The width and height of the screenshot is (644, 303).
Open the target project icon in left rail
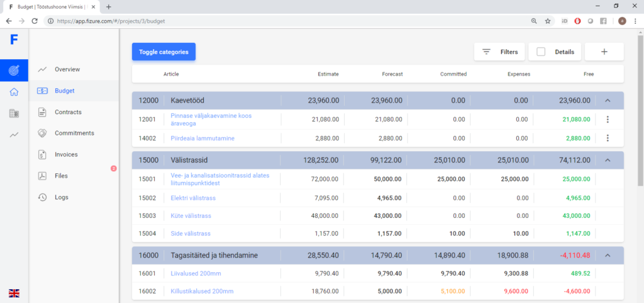[x=14, y=71]
